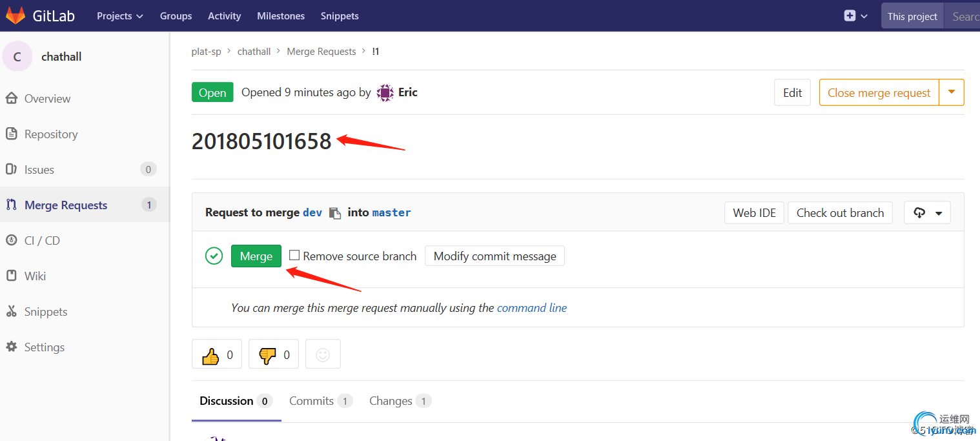The image size is (980, 441).
Task: Click the Issues count badge 0
Action: pyautogui.click(x=148, y=169)
